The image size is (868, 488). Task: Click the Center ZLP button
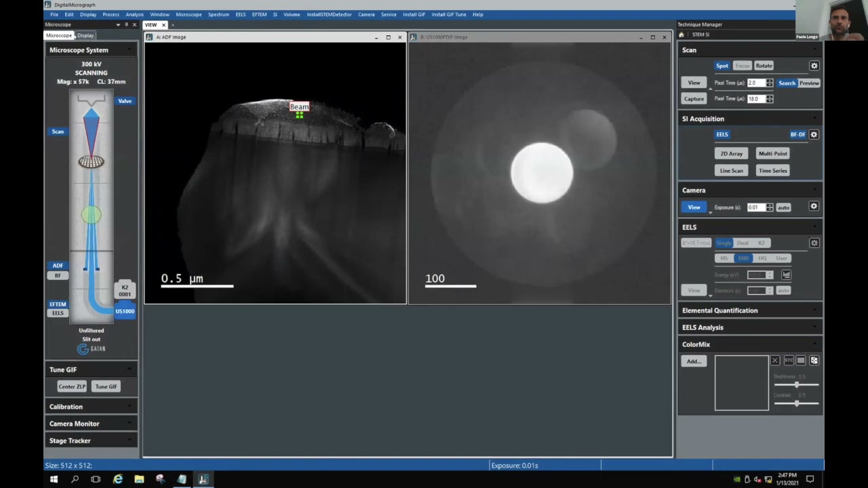coord(72,386)
